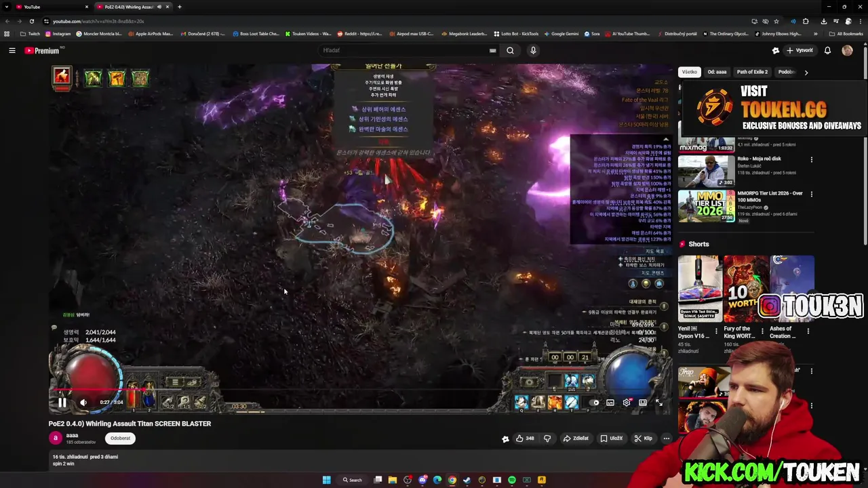Open the aaaa channel name link
This screenshot has width=868, height=488.
coord(72,435)
